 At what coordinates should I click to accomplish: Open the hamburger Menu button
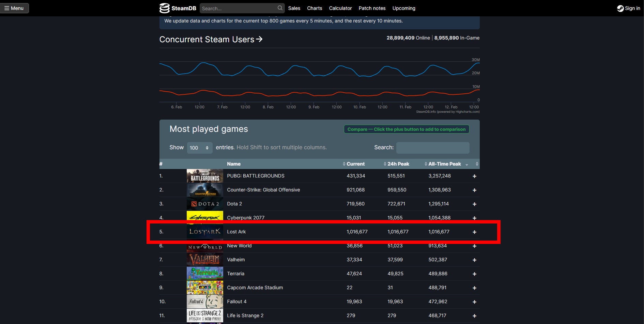(x=14, y=8)
